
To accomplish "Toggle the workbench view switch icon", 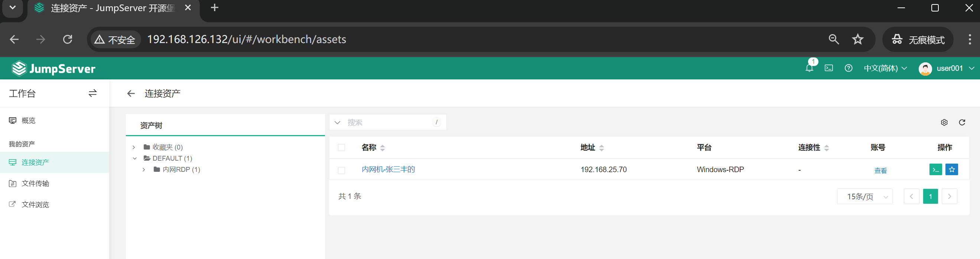I will click(92, 93).
